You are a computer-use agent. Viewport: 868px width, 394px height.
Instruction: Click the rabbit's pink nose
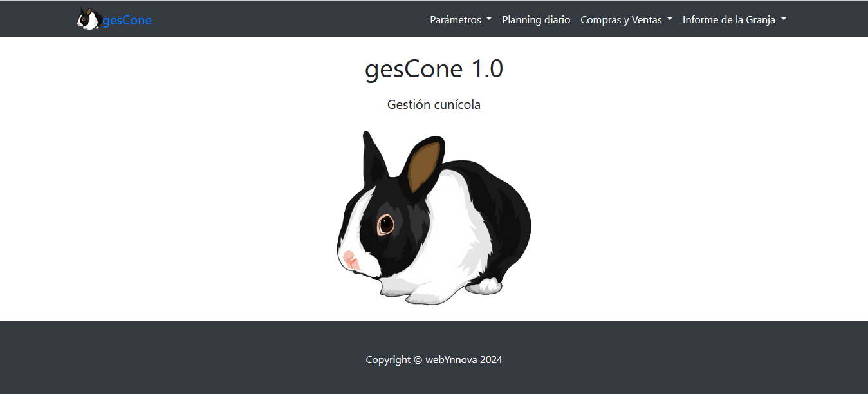pos(349,258)
